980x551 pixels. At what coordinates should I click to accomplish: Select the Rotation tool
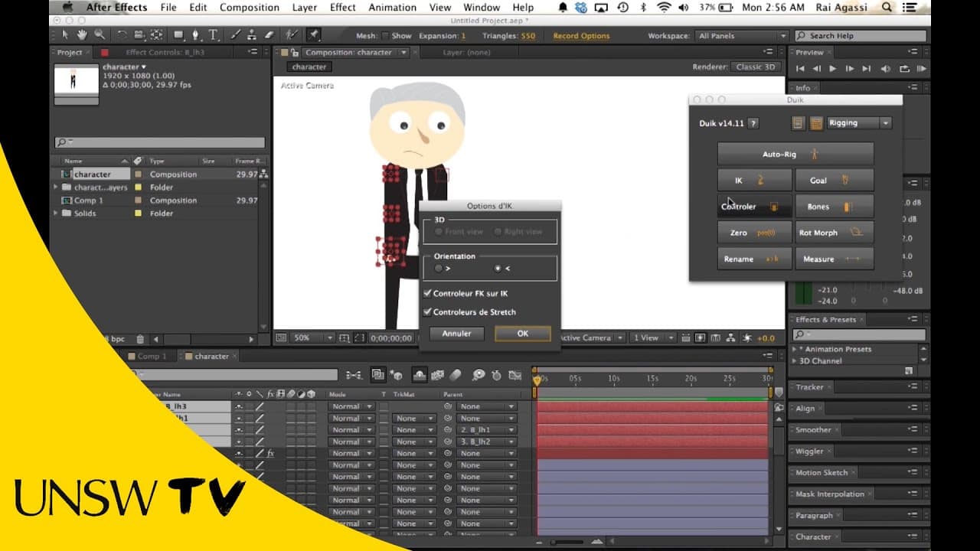pyautogui.click(x=122, y=35)
